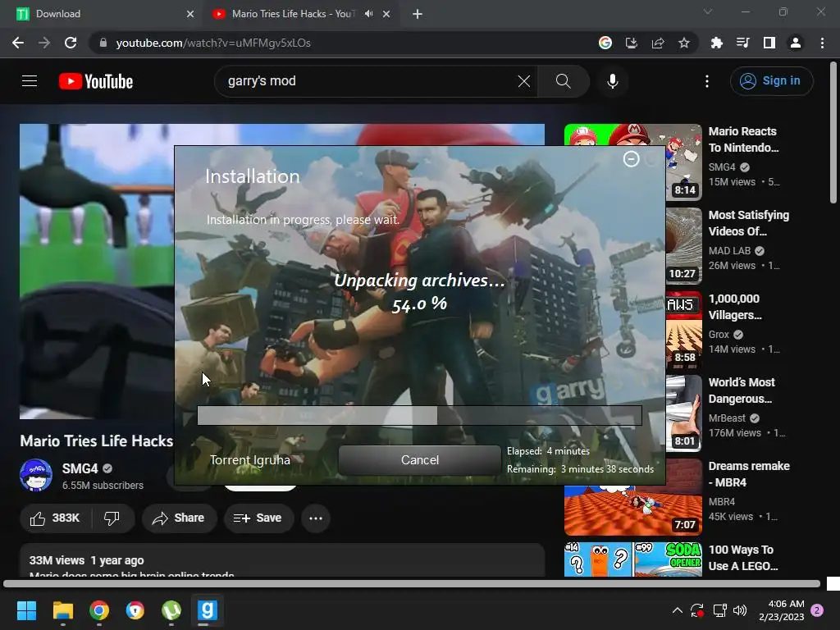Open the tab search chevron

[708, 11]
